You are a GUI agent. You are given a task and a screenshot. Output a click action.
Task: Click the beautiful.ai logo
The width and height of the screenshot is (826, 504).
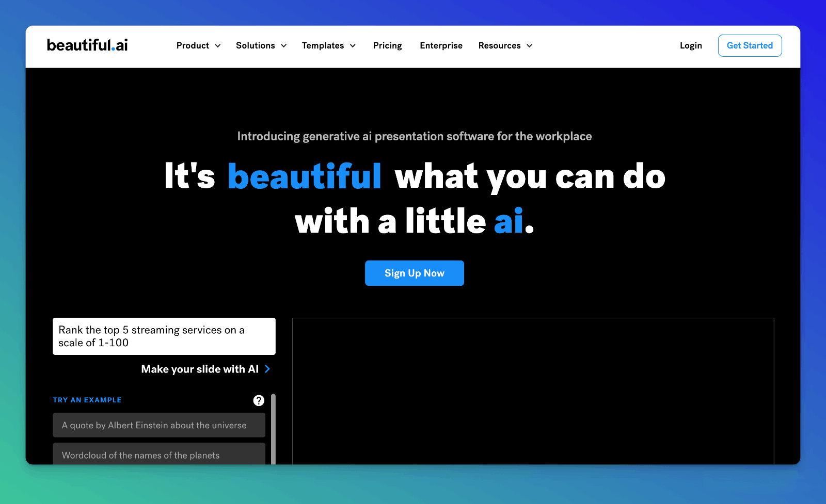point(87,45)
